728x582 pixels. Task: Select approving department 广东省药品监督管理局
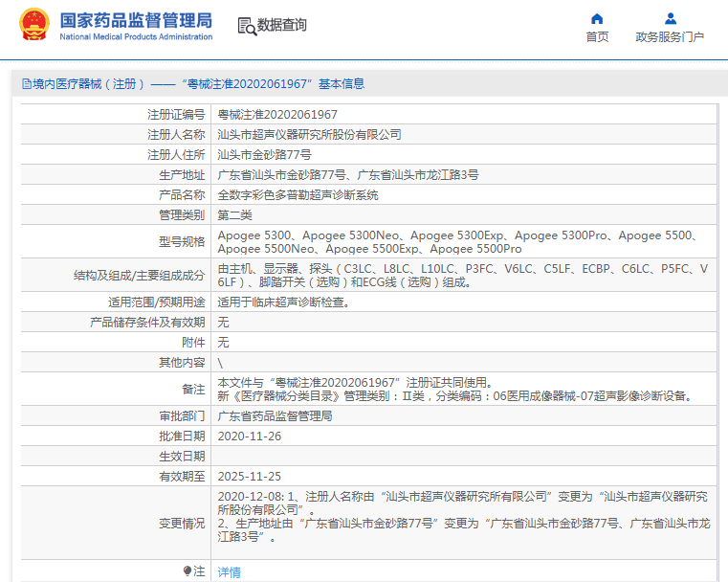click(275, 416)
